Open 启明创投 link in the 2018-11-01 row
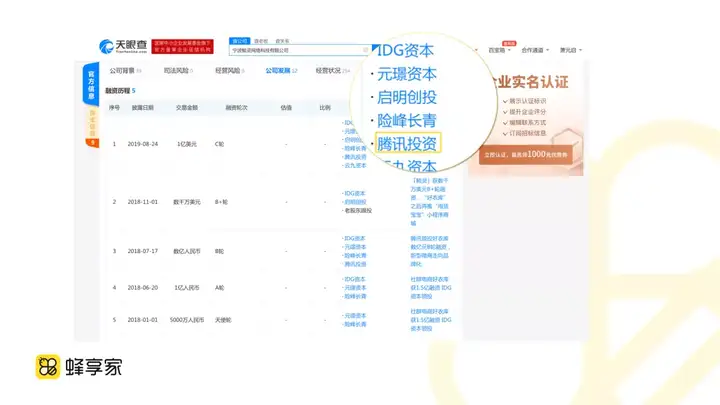This screenshot has height=405, width=720. coord(355,202)
